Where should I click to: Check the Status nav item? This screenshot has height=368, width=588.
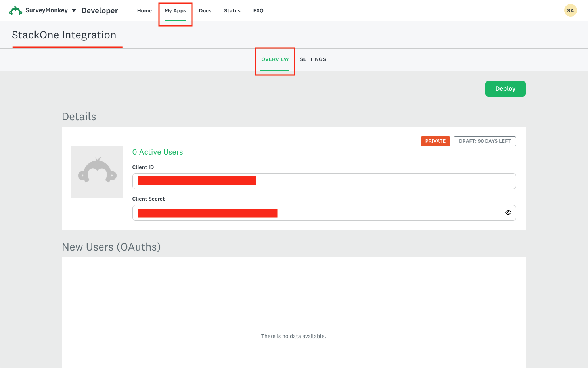[232, 11]
